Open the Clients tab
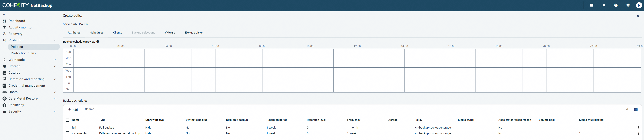Image resolution: width=644 pixels, height=140 pixels. click(x=118, y=33)
